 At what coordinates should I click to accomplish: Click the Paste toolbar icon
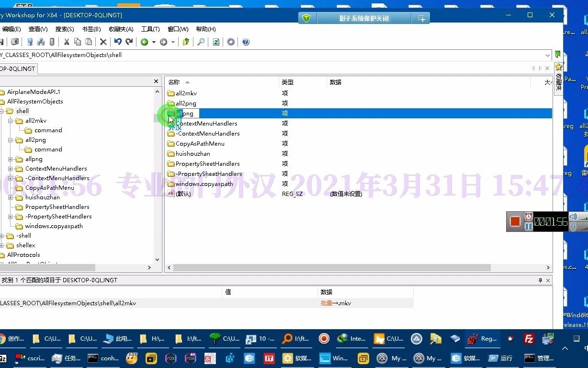(x=89, y=42)
